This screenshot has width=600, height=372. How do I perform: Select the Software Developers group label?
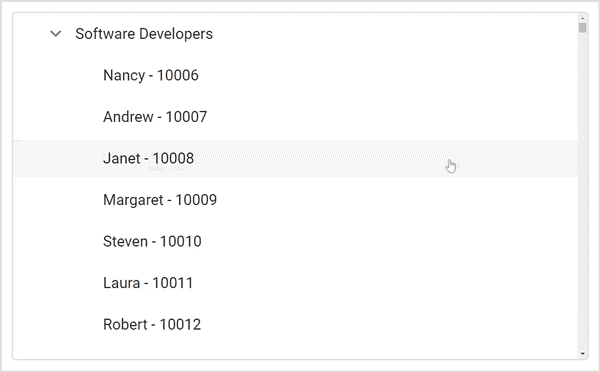tap(144, 34)
